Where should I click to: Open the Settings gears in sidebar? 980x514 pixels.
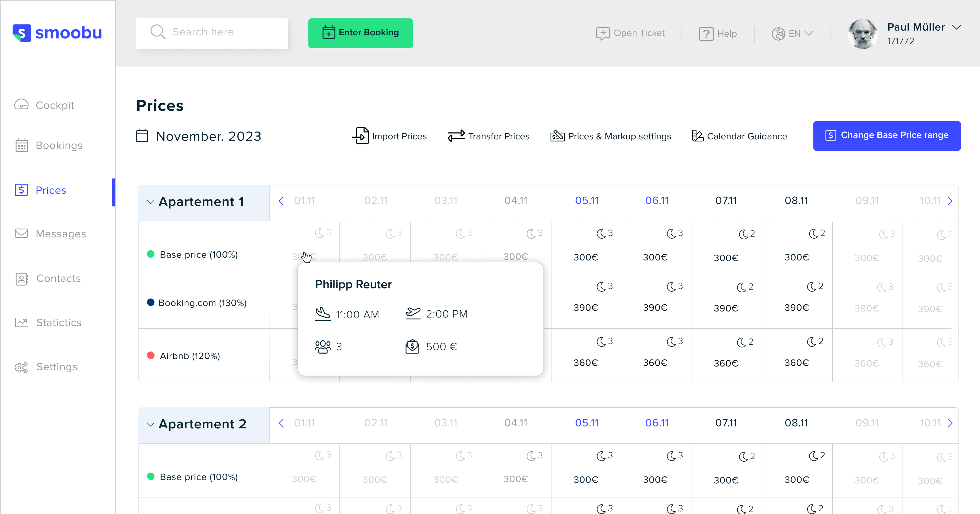(22, 367)
